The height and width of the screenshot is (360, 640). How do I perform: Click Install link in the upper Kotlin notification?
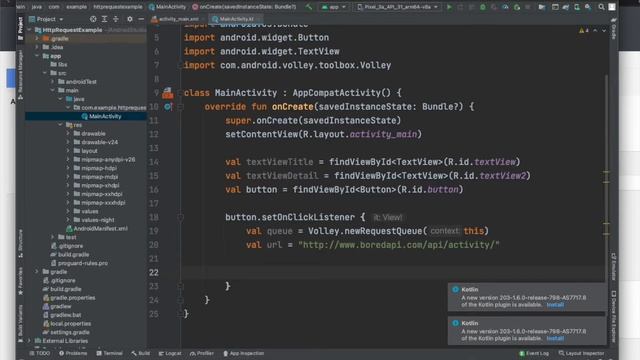(x=555, y=305)
